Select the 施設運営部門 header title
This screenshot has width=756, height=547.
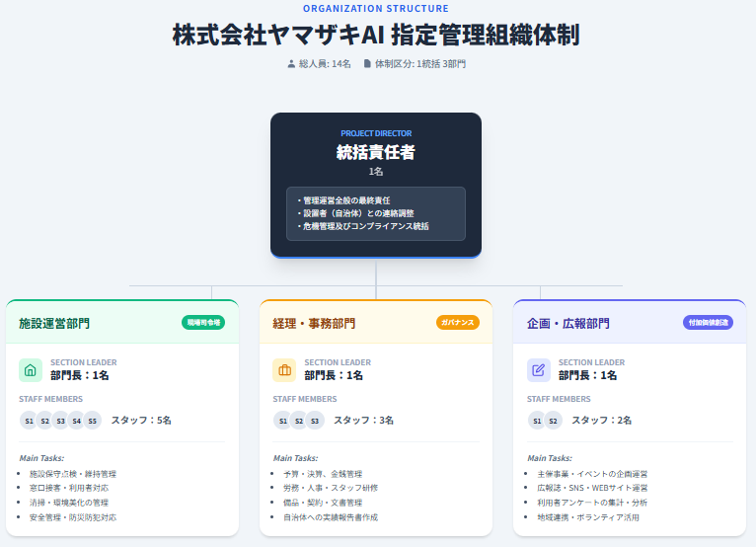click(54, 324)
